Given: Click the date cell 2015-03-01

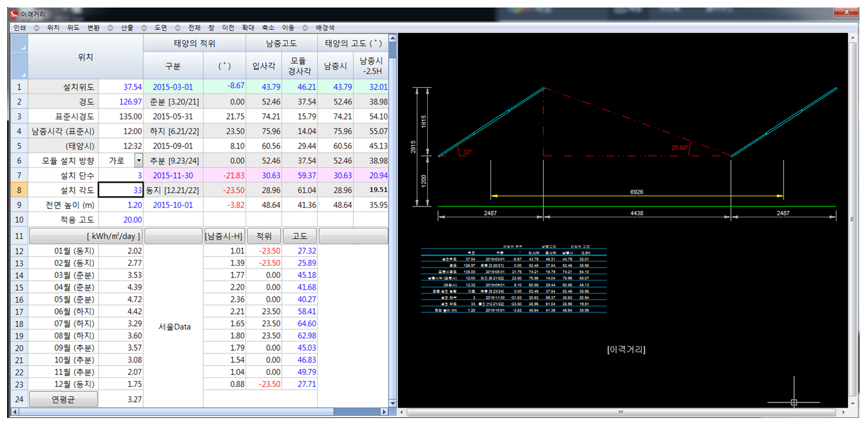Looking at the screenshot, I should (x=173, y=87).
